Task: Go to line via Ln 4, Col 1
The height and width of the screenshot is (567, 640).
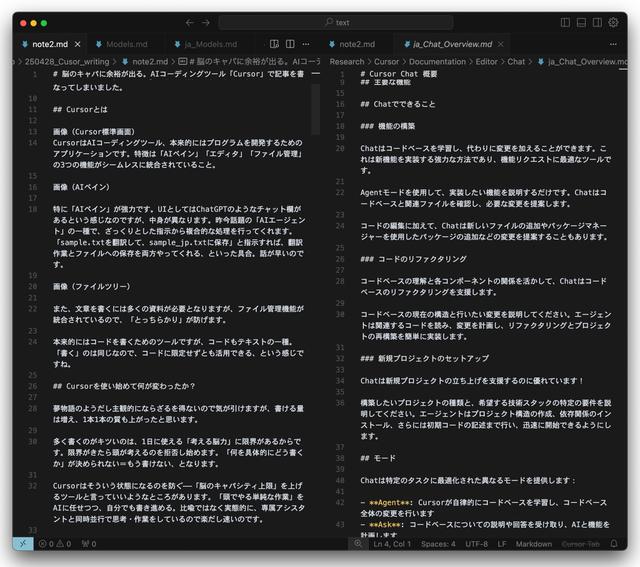Action: tap(392, 544)
